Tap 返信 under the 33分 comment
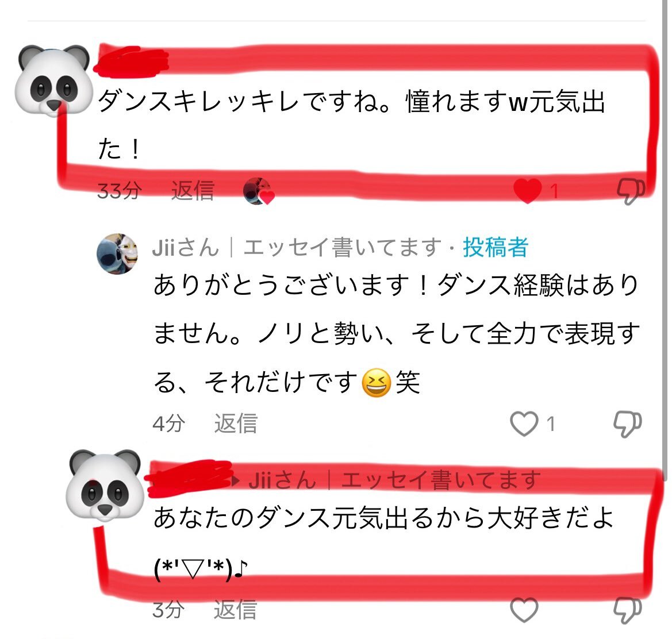The width and height of the screenshot is (672, 639). [x=193, y=191]
